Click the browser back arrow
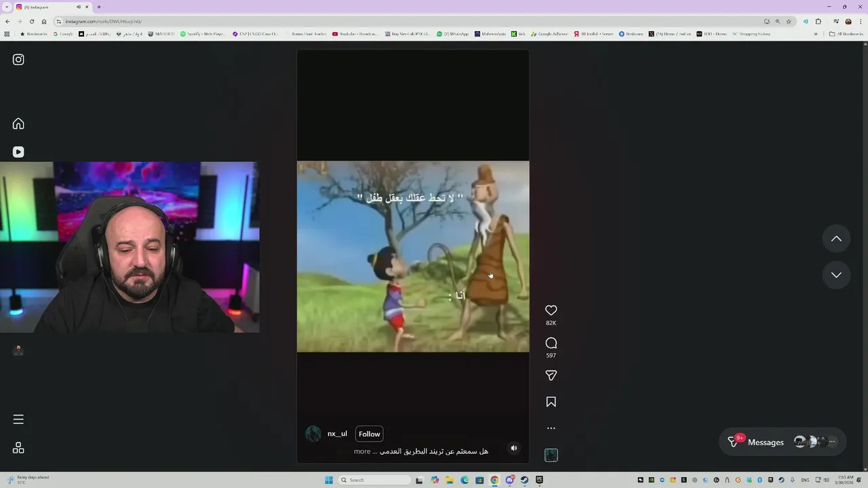This screenshot has height=488, width=868. (7, 22)
